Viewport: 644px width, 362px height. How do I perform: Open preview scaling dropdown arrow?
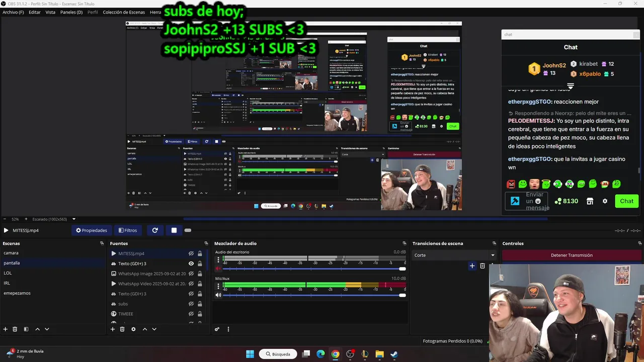[x=74, y=219]
